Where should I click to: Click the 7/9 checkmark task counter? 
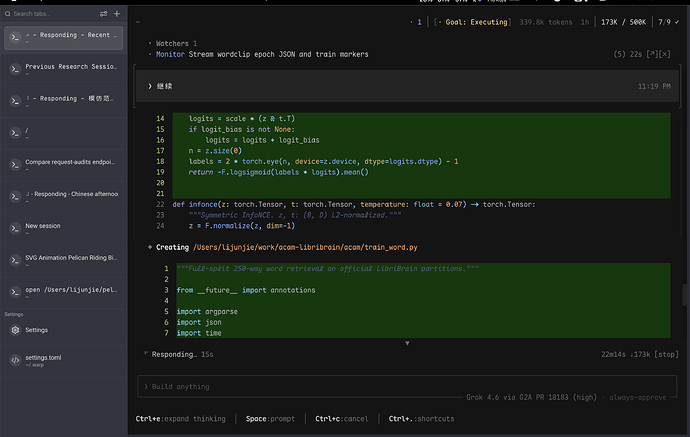[668, 22]
